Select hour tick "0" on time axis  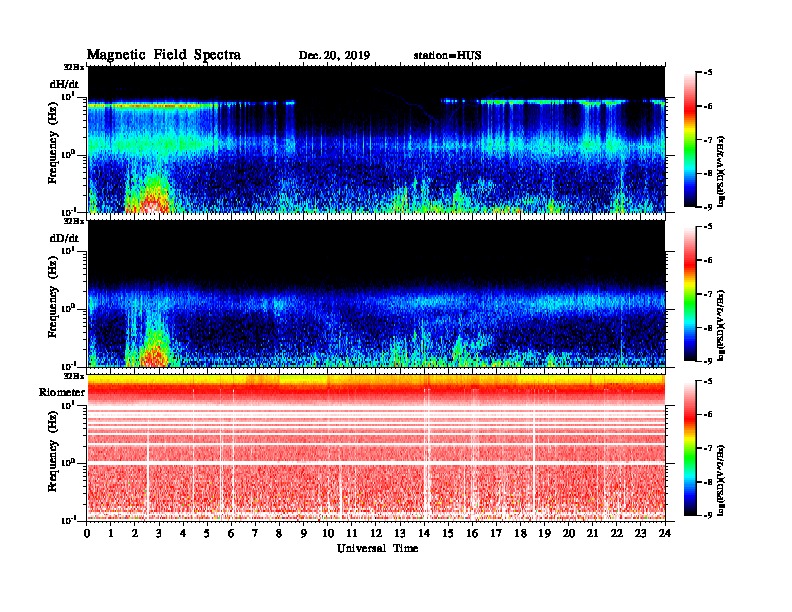pyautogui.click(x=87, y=533)
